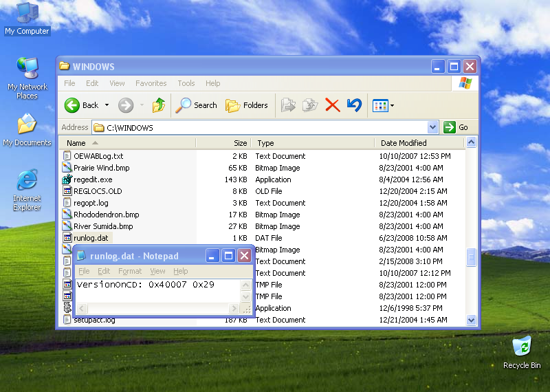
Task: Open the View menu in Notepad
Action: (x=157, y=271)
